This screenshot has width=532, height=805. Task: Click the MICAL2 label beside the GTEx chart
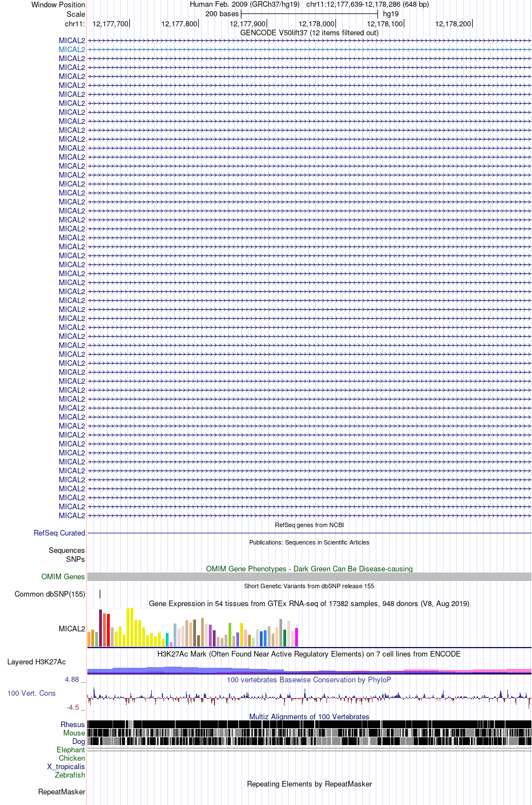(x=72, y=629)
